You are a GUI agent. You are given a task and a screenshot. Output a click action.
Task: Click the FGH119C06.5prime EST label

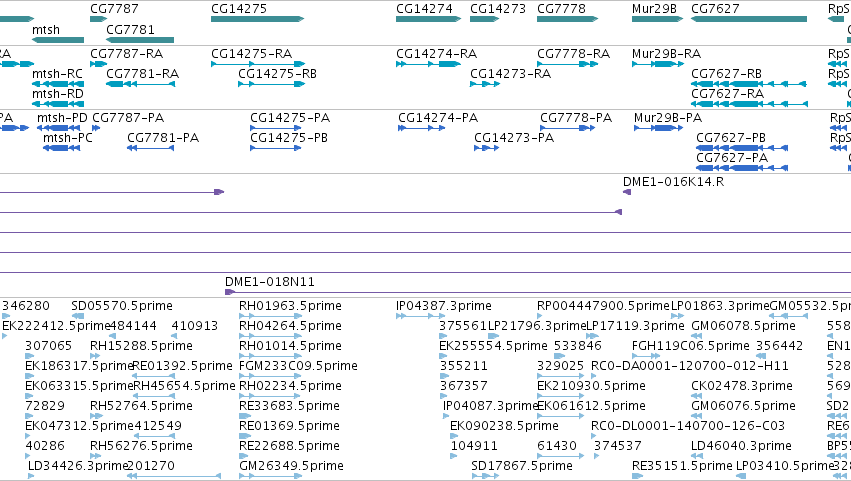pyautogui.click(x=690, y=346)
